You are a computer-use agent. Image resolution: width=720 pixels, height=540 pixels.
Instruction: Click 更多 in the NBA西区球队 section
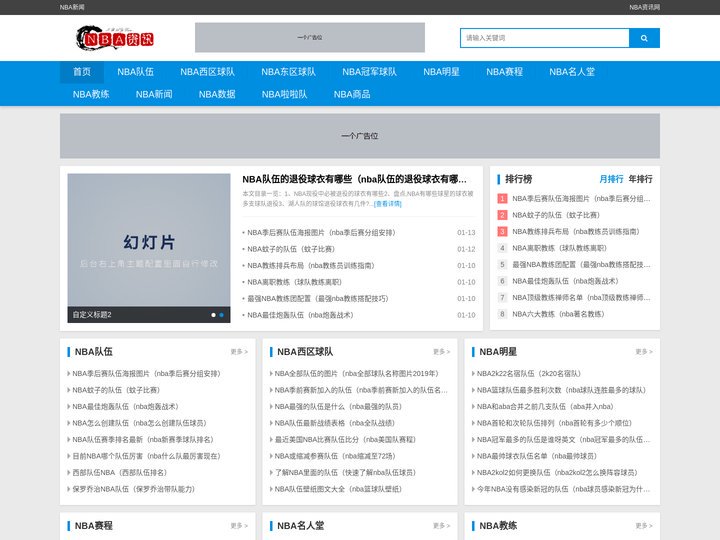tap(441, 352)
